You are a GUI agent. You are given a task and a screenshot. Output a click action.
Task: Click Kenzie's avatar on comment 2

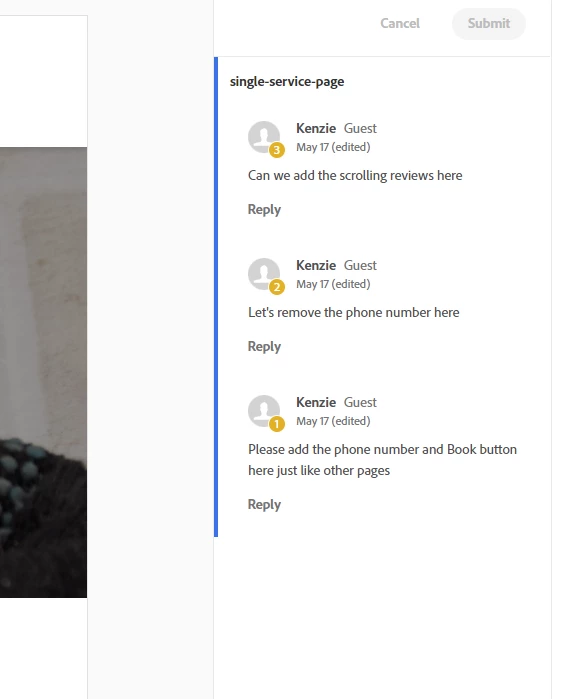click(x=264, y=274)
